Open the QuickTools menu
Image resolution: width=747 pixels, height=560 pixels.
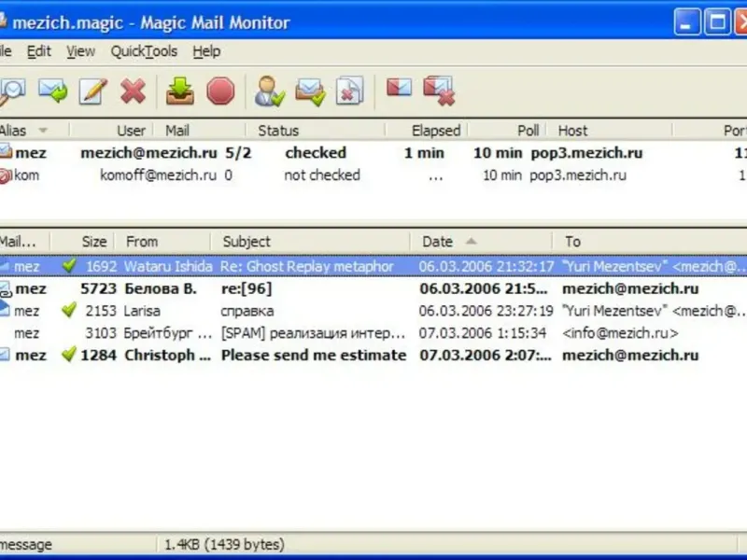pos(144,51)
